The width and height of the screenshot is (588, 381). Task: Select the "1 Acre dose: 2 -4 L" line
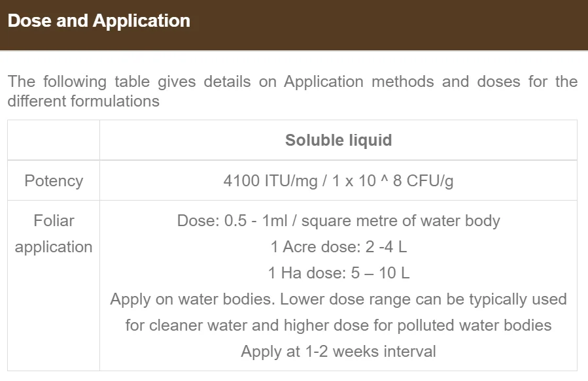(x=338, y=247)
